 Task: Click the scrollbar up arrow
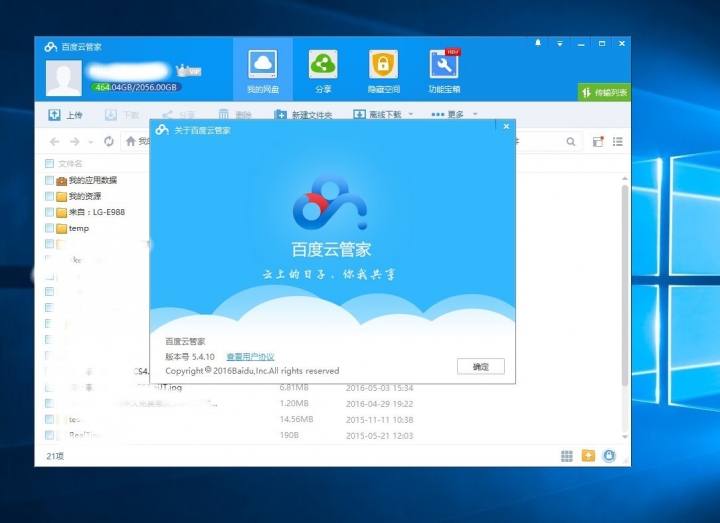tap(625, 178)
